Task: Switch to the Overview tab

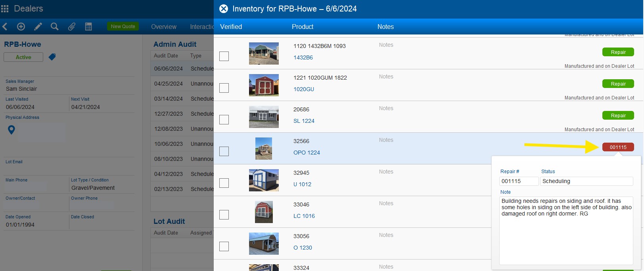Action: coord(164,27)
